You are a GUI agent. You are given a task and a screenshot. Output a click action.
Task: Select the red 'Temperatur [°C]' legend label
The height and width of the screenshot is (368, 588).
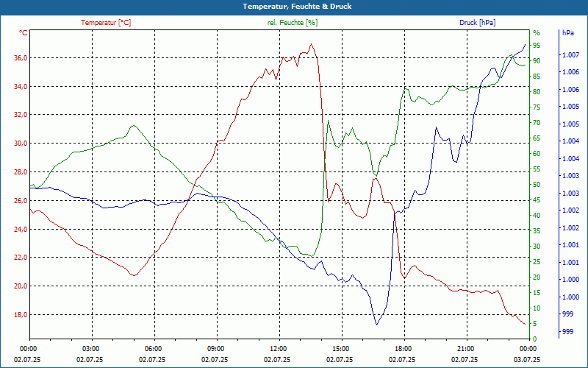(x=106, y=23)
